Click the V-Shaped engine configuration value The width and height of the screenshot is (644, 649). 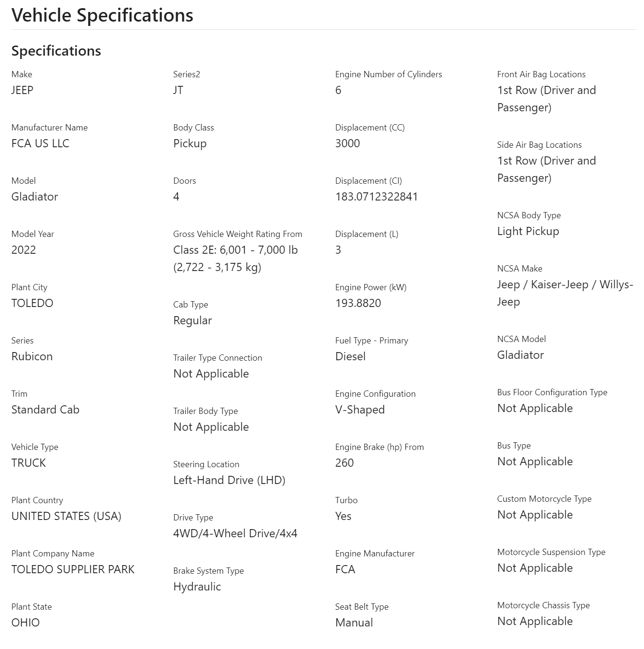pos(360,410)
